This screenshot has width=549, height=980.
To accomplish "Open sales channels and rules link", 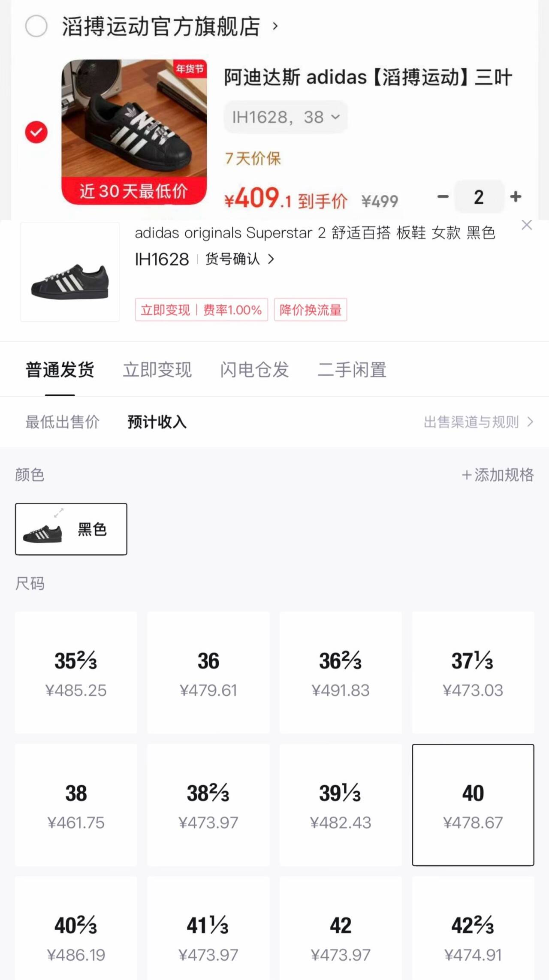I will pos(478,422).
